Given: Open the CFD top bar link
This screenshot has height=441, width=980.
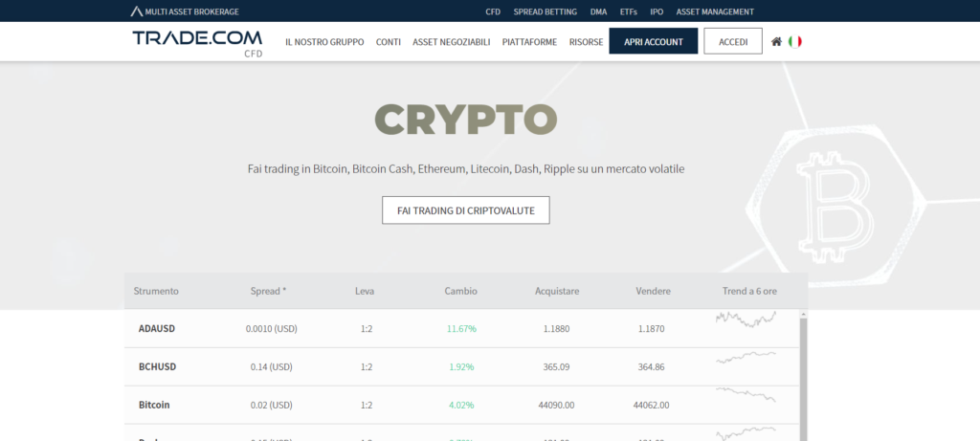Looking at the screenshot, I should (x=493, y=11).
